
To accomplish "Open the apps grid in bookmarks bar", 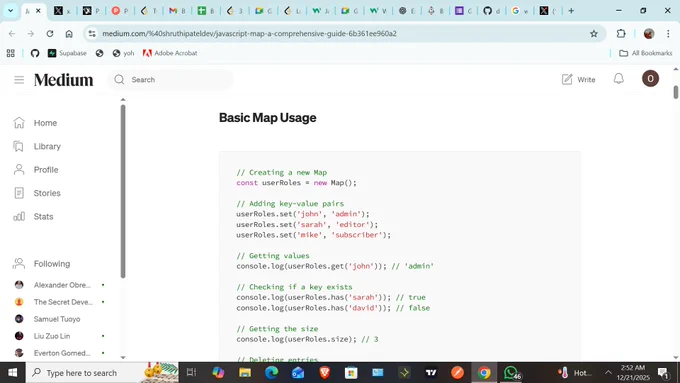I will click(x=10, y=53).
